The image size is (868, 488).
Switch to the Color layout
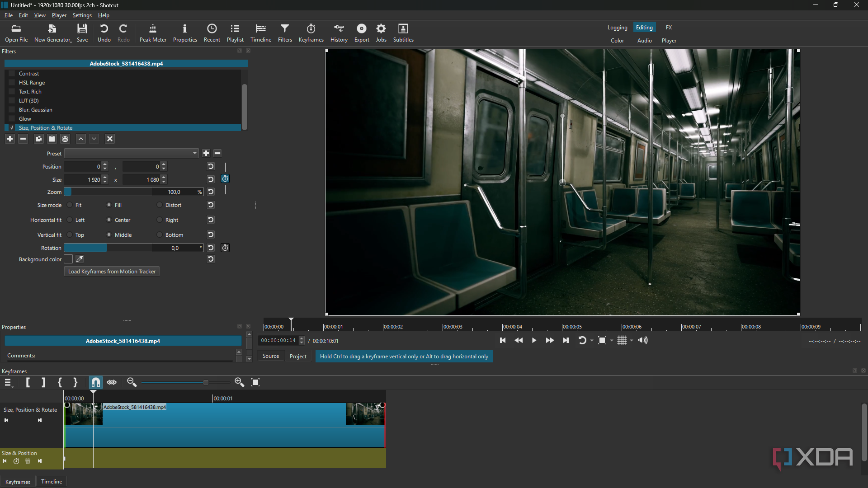[617, 41]
